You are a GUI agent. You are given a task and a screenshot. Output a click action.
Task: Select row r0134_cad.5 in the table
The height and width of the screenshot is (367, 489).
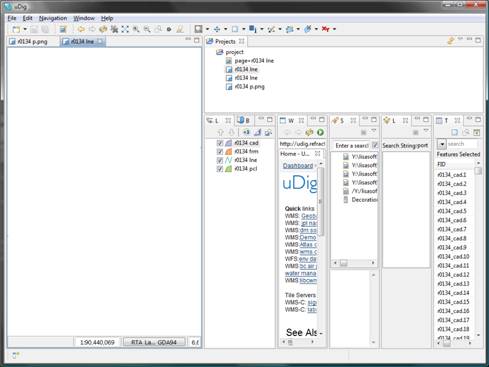coord(452,211)
